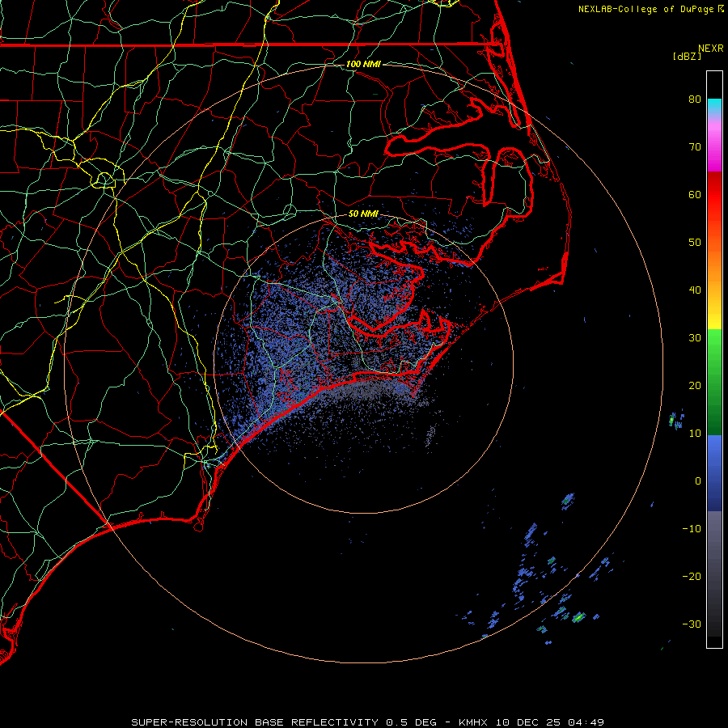Click SUPER-RESOLUTION BASE REFLECTIVITY caption title
This screenshot has height=728, width=728.
tap(255, 722)
